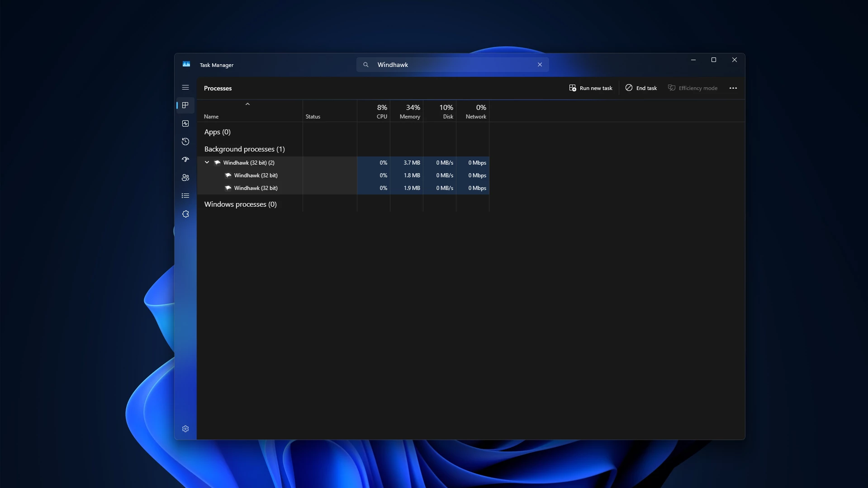Click inside the Windhawk search field

[x=453, y=65]
